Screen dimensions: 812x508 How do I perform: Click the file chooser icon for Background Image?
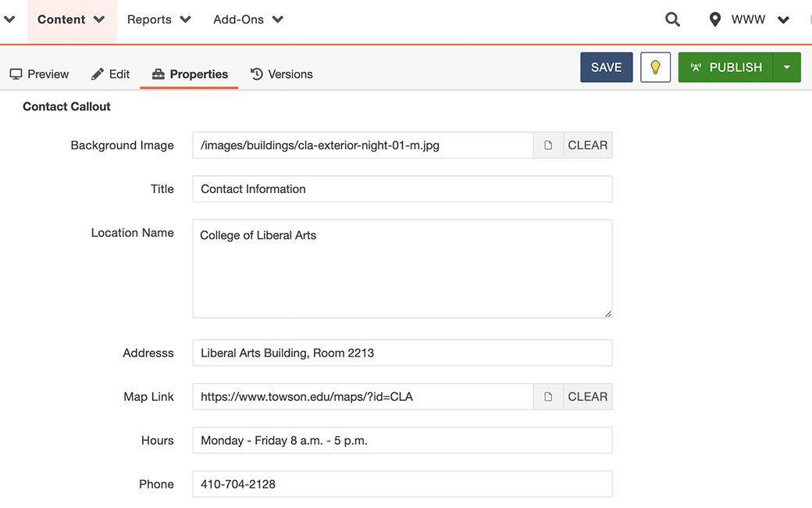pyautogui.click(x=548, y=145)
